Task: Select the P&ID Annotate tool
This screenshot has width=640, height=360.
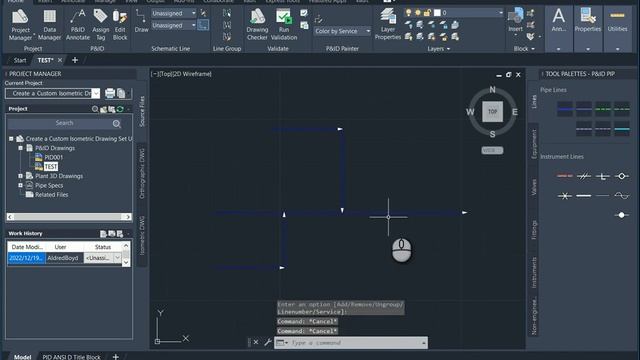Action: coord(78,25)
